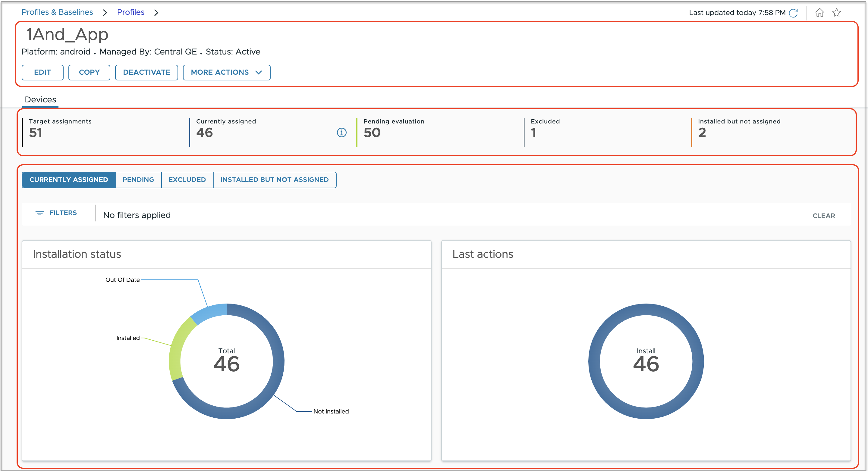Click Total 46 in Installation status chart
Viewport: 868px width, 471px height.
pyautogui.click(x=226, y=360)
